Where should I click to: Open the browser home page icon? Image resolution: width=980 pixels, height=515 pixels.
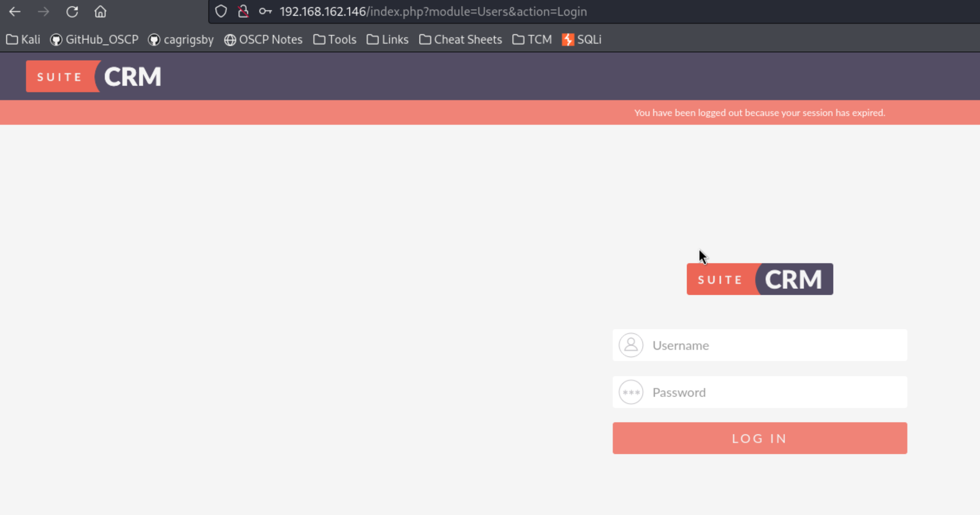100,11
